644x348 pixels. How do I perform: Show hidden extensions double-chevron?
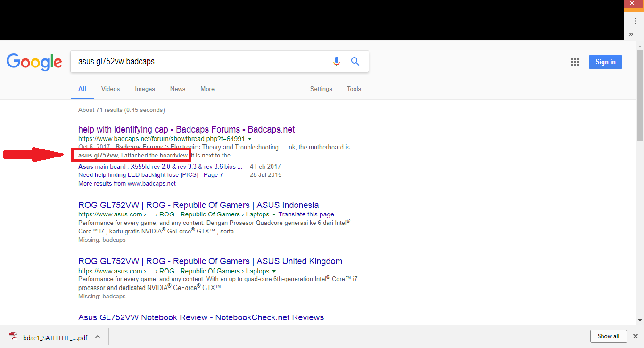click(632, 34)
